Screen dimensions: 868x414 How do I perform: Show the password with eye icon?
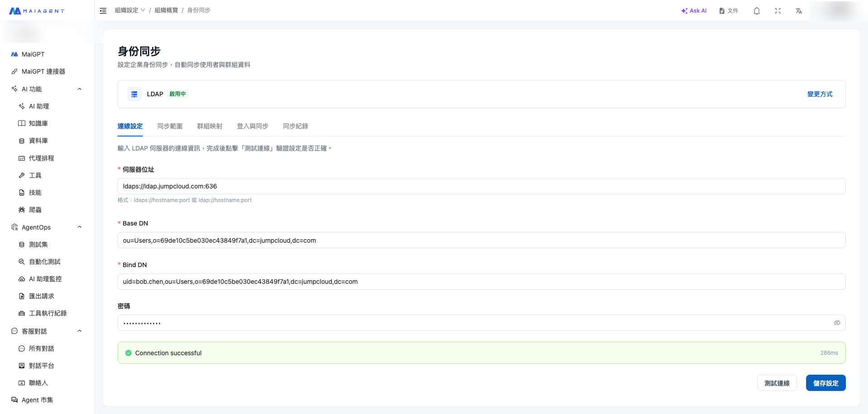(x=837, y=323)
